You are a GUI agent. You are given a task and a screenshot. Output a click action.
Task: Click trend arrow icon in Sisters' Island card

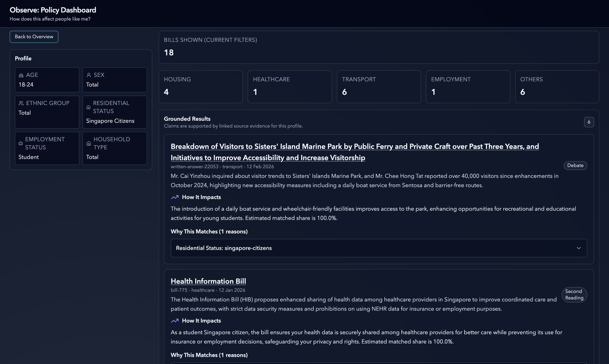(175, 197)
